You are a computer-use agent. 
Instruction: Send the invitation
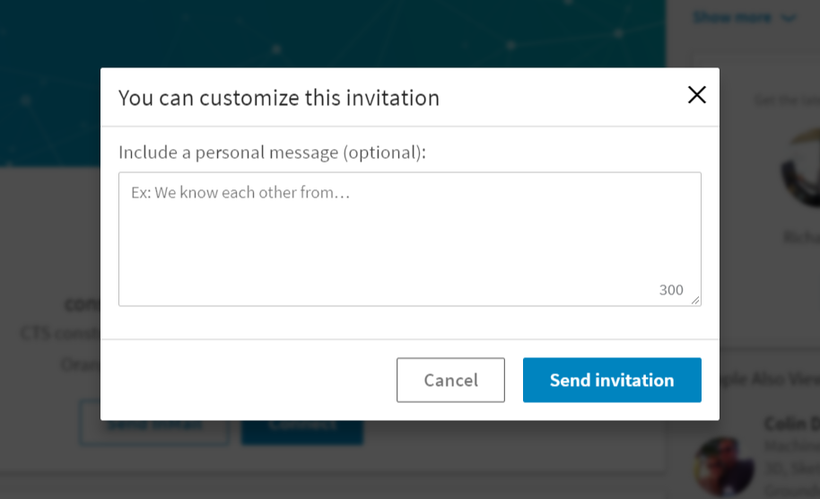point(612,380)
